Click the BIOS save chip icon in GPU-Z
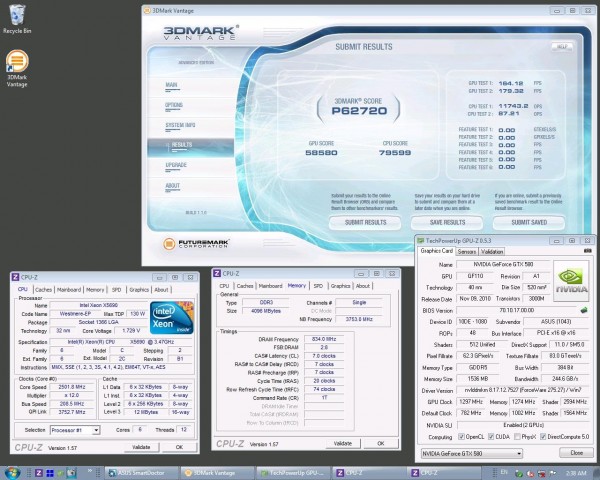600x480 pixels. point(584,310)
